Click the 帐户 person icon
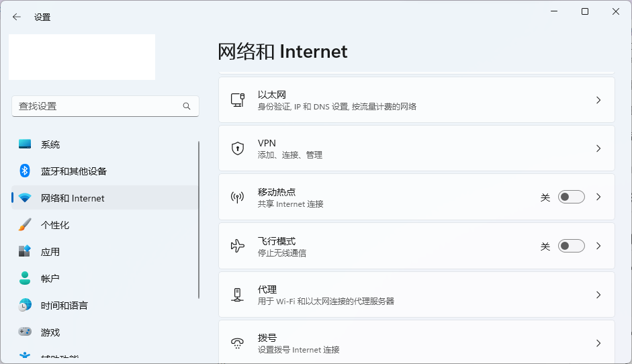The image size is (632, 364). (x=25, y=278)
